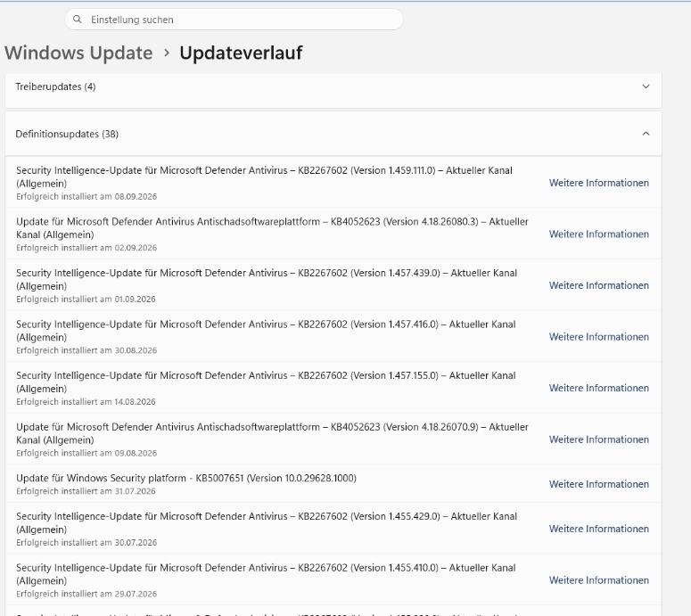Click 'Erfolgreich installiert am 14.08.2026' text
Image resolution: width=691 pixels, height=616 pixels.
(86, 402)
